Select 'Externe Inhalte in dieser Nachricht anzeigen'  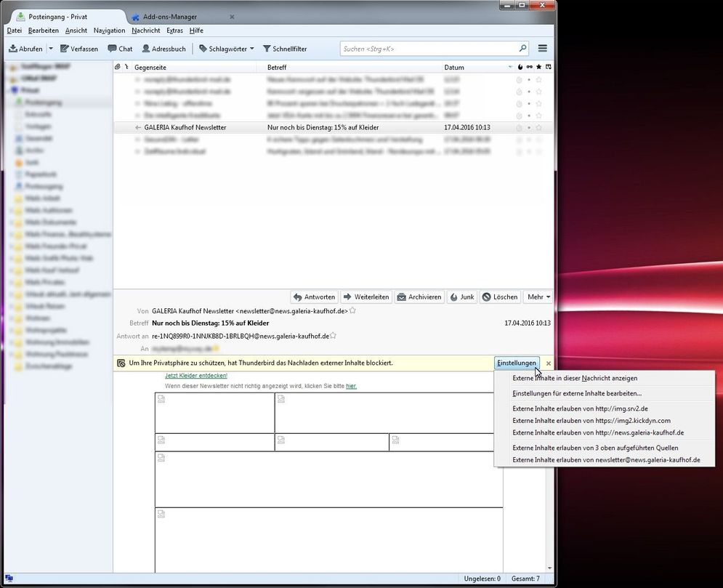coord(575,378)
